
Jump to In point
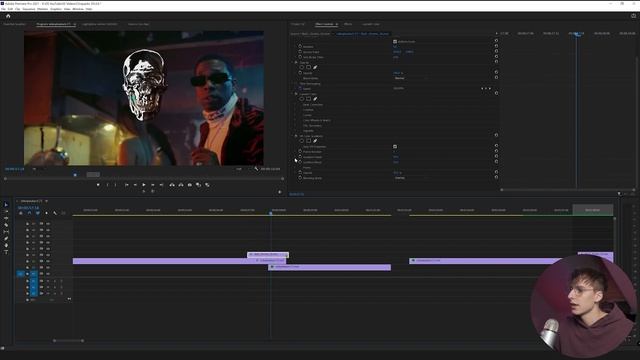click(x=127, y=185)
